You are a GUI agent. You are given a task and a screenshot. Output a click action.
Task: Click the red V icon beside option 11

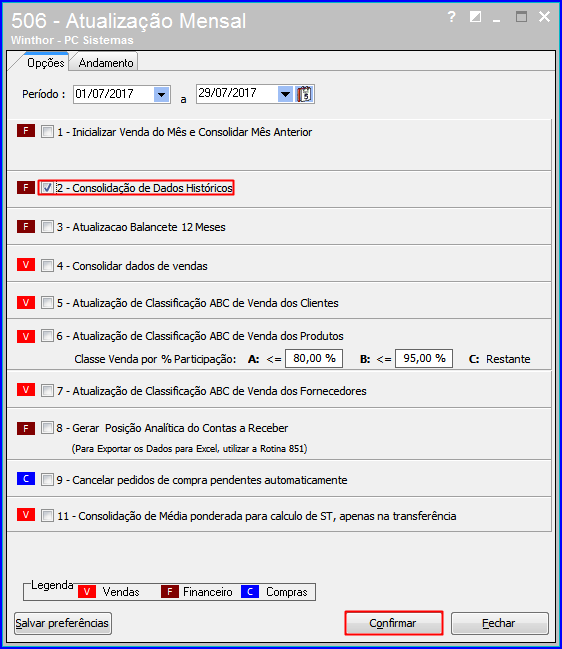click(26, 515)
